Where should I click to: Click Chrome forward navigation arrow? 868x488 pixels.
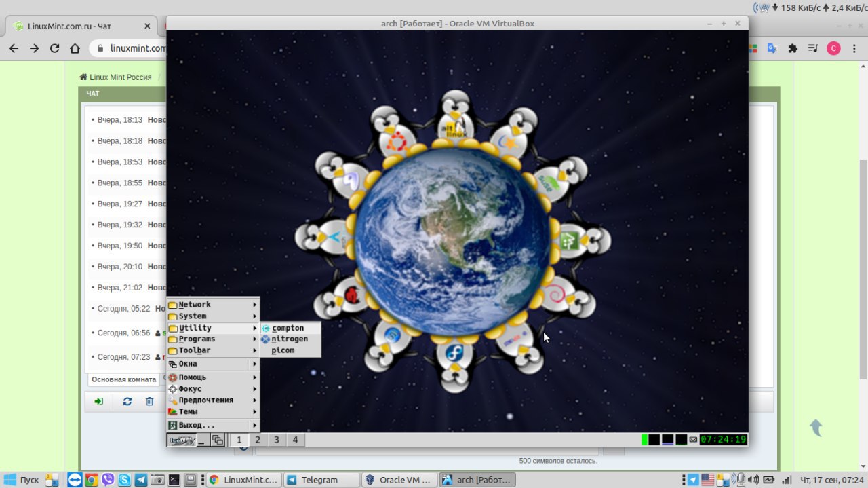point(35,48)
